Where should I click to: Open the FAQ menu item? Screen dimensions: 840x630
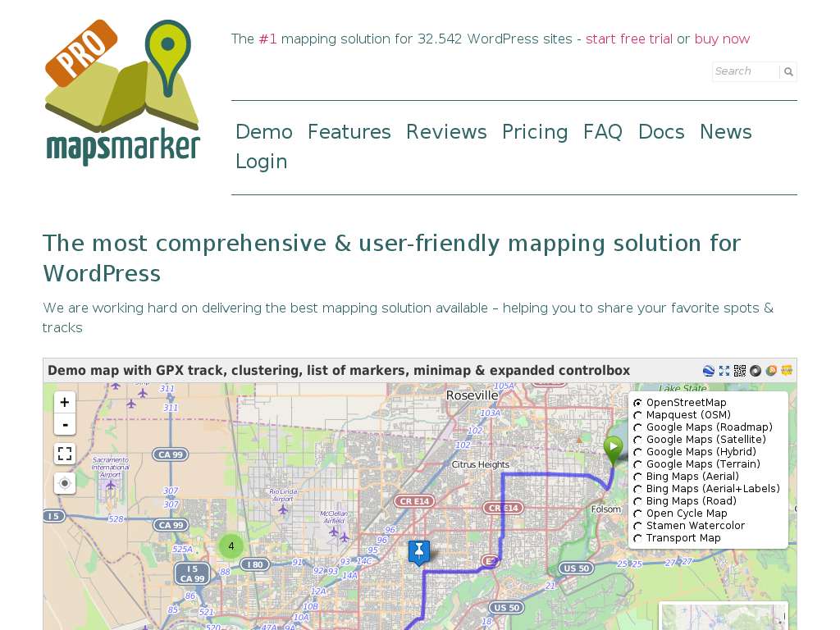pos(603,132)
